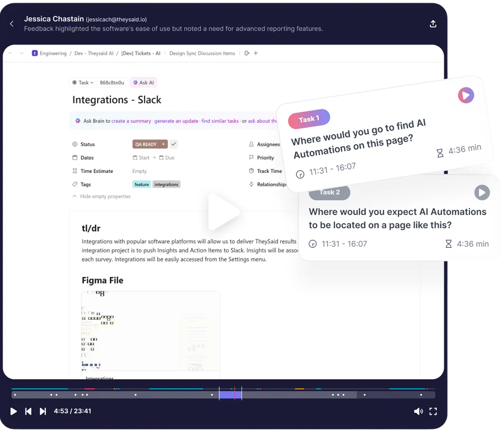The height and width of the screenshot is (434, 504).
Task: Go to next task with the down chevron
Action: click(x=22, y=53)
